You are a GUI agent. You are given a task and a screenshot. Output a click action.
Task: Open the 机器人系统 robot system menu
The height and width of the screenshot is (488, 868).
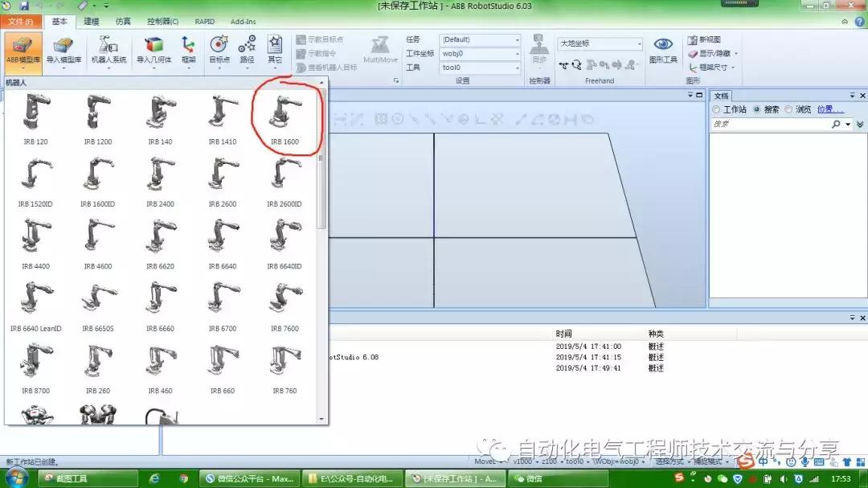(x=108, y=50)
